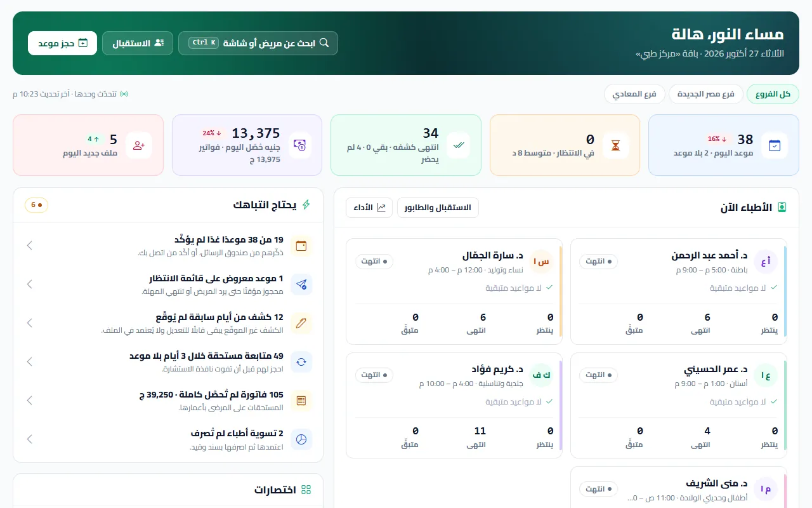Click the calendar icon in the "موعد اليوم" card

[x=774, y=145]
